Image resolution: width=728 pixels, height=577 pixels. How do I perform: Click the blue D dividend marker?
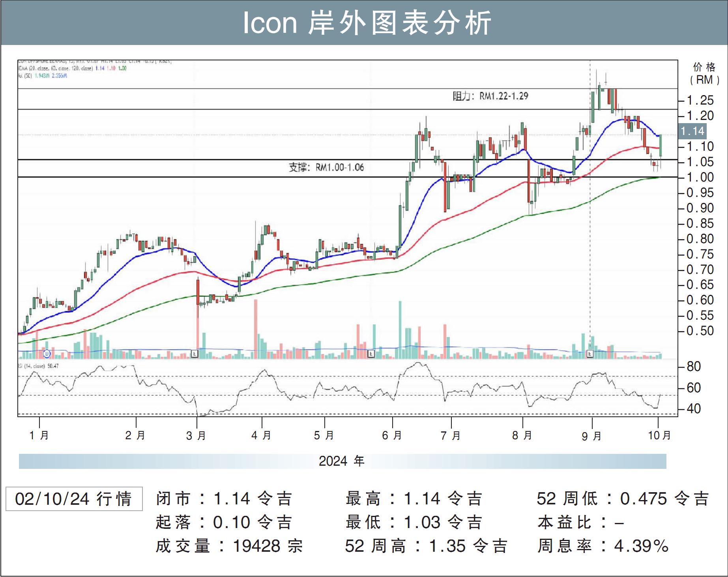[47, 354]
